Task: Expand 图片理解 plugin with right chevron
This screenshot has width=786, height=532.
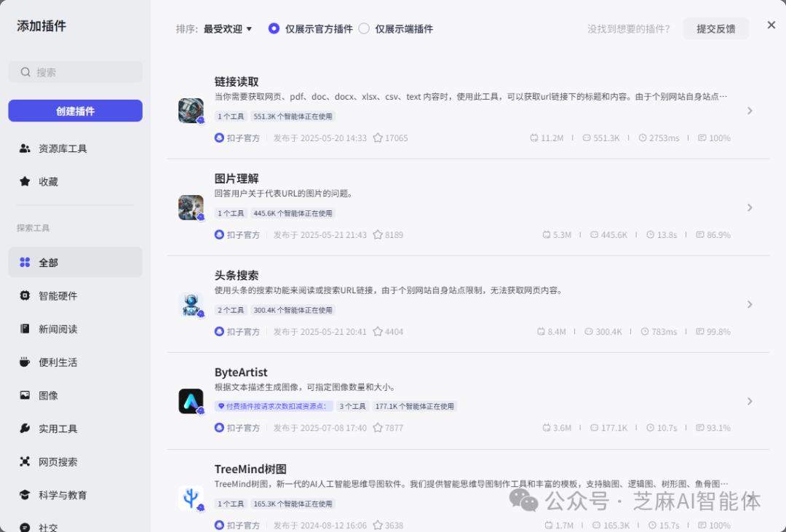Action: click(750, 207)
